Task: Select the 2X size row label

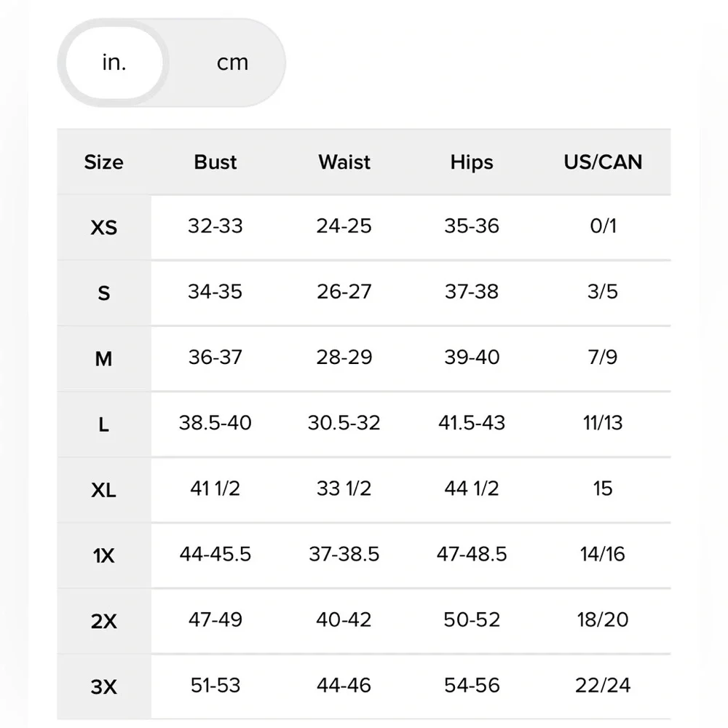Action: [103, 621]
